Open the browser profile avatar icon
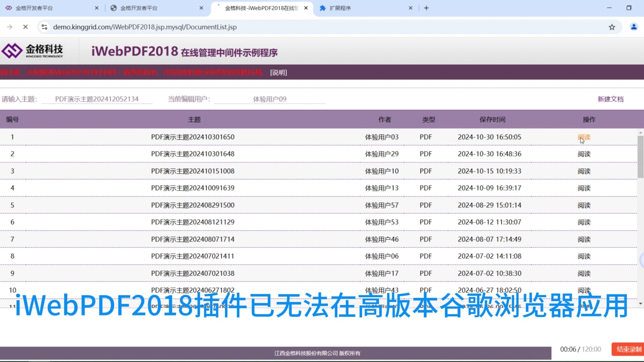This screenshot has width=644, height=362. 634,27
